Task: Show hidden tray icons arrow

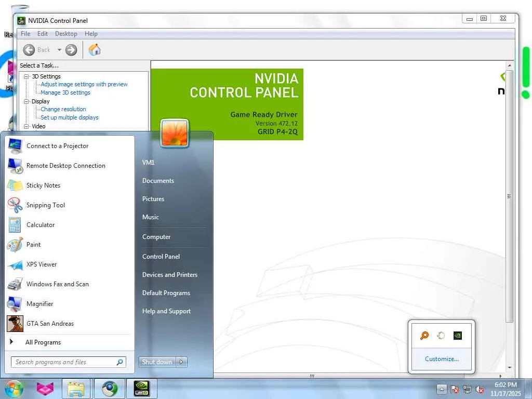Action: pos(442,389)
